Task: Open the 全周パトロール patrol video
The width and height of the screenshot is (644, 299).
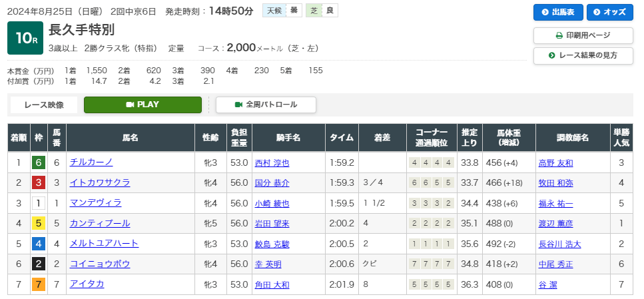Action: 266,105
